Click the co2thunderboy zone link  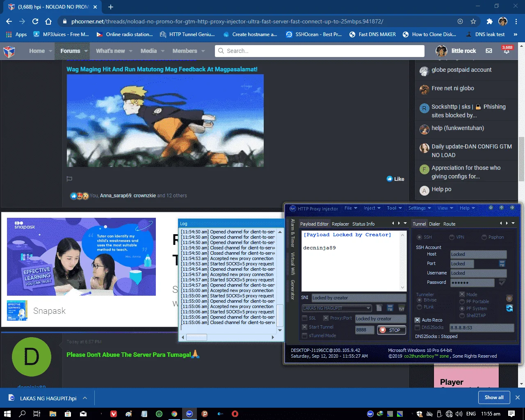(x=427, y=356)
